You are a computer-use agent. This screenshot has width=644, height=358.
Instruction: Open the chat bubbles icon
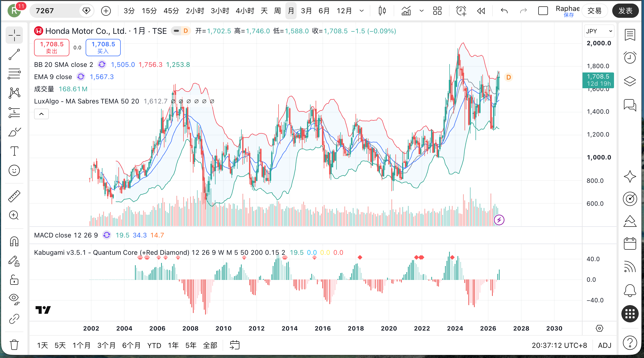click(630, 105)
